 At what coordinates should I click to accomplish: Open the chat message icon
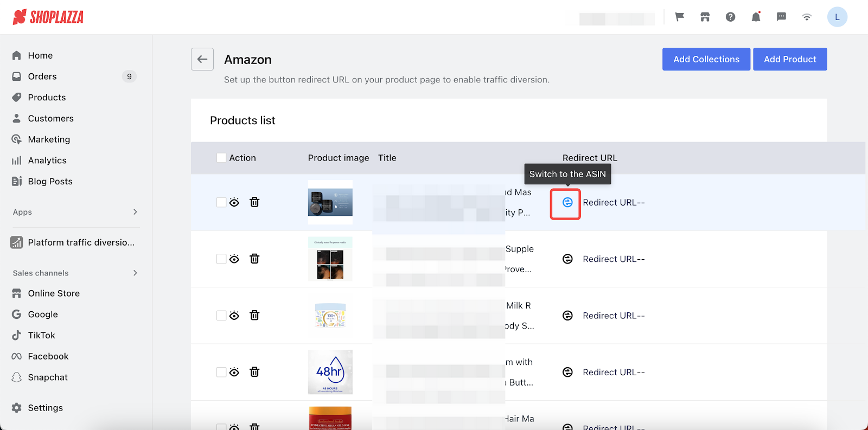pyautogui.click(x=781, y=17)
